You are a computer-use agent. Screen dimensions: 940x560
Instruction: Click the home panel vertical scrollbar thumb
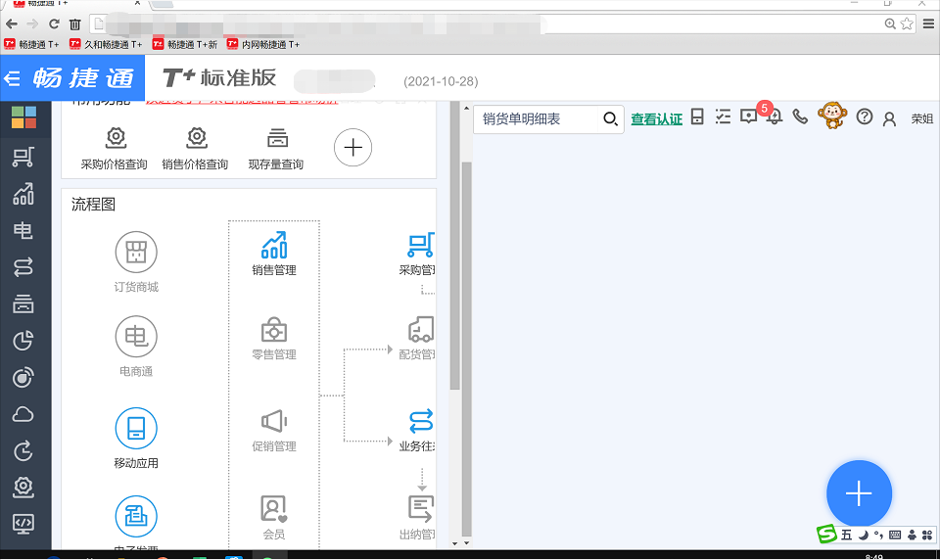[455, 246]
